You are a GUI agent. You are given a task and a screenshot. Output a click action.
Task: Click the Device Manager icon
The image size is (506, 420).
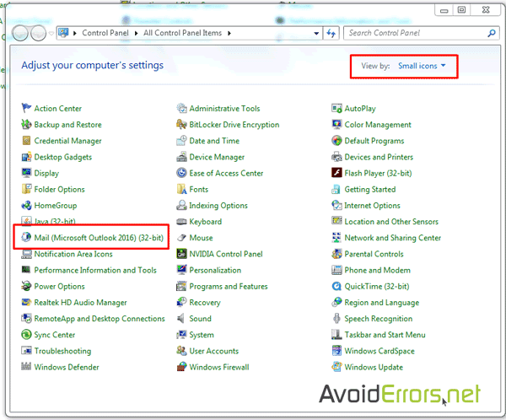tap(182, 157)
